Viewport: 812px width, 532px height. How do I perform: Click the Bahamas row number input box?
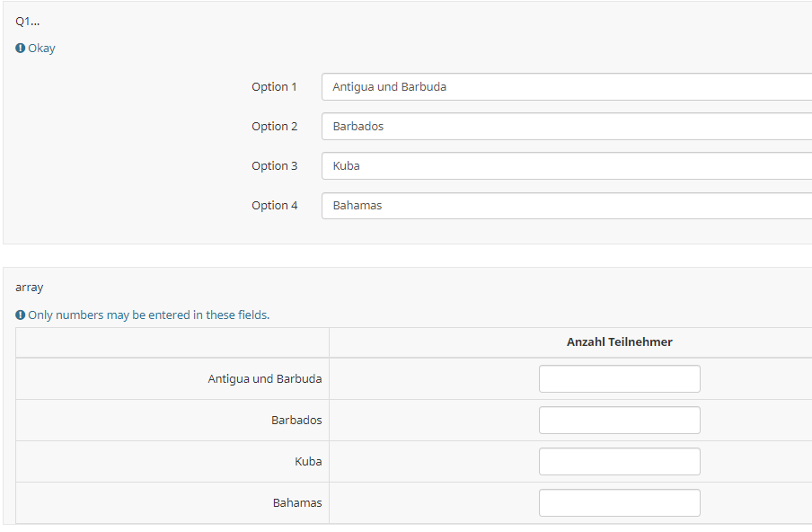[619, 503]
